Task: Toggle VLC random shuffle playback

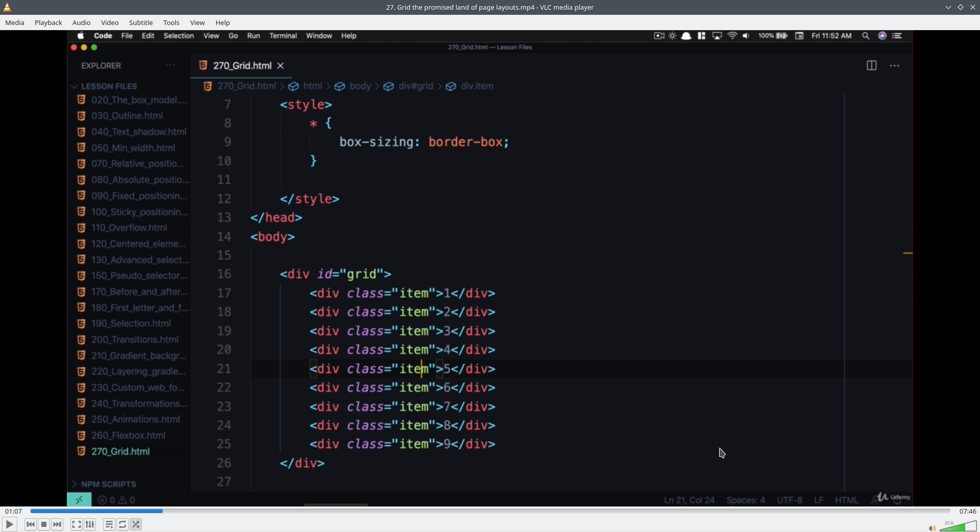Action: (136, 524)
